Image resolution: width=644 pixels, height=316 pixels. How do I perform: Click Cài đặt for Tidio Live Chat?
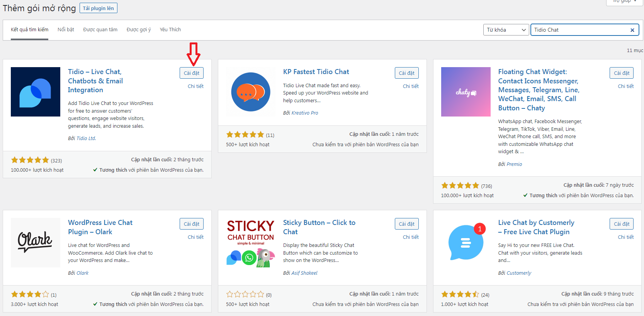coord(192,73)
